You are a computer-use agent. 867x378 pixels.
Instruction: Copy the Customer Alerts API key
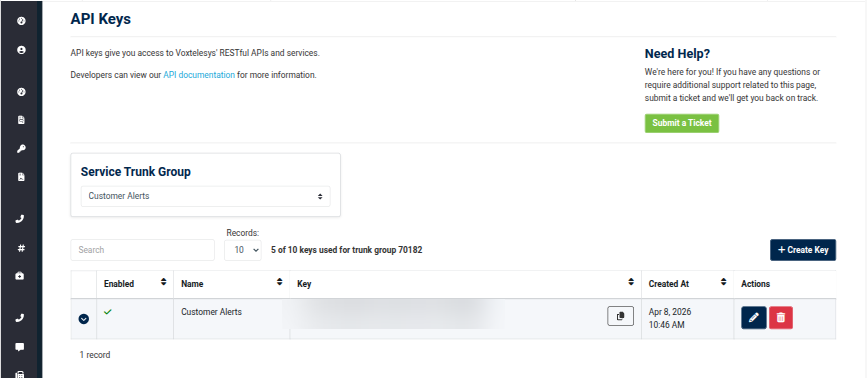(620, 316)
